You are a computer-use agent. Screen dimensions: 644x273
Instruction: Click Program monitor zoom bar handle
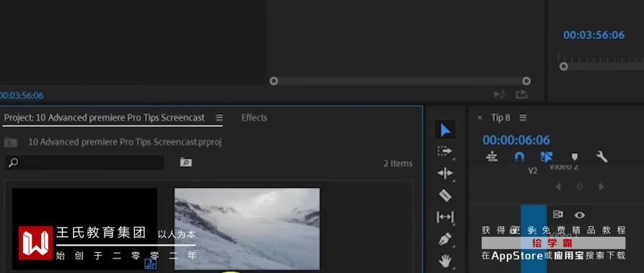[564, 66]
